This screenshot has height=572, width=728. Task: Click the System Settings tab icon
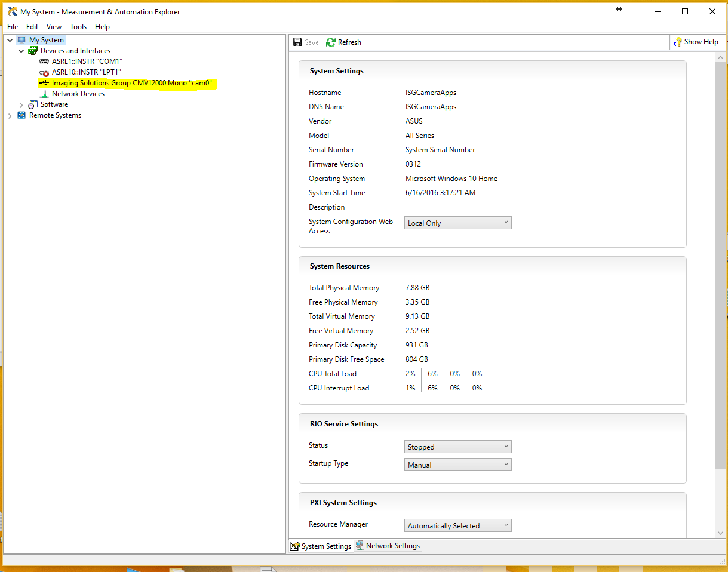295,546
